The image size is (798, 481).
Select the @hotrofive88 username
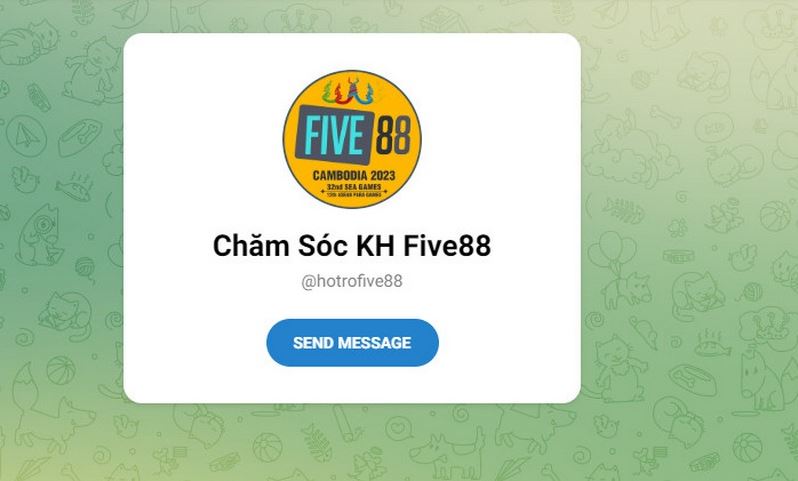[x=352, y=281]
